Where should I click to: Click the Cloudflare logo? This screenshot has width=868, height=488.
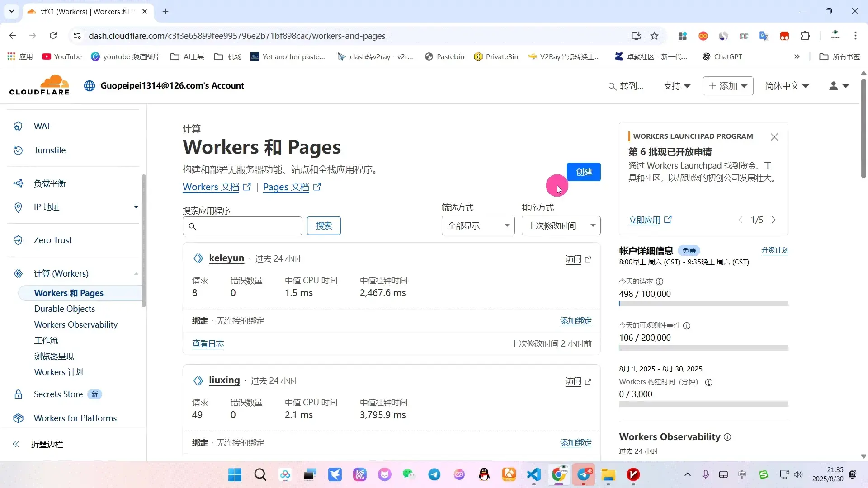(x=39, y=85)
